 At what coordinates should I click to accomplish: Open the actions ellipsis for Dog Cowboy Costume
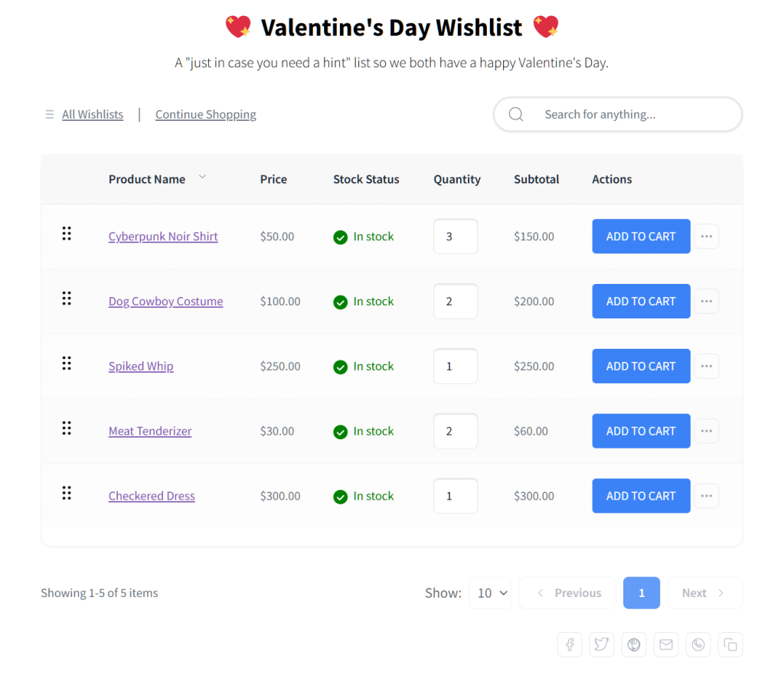(706, 301)
